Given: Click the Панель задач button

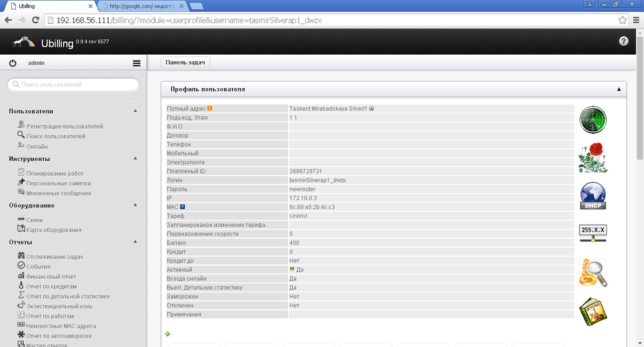Looking at the screenshot, I should tap(185, 62).
